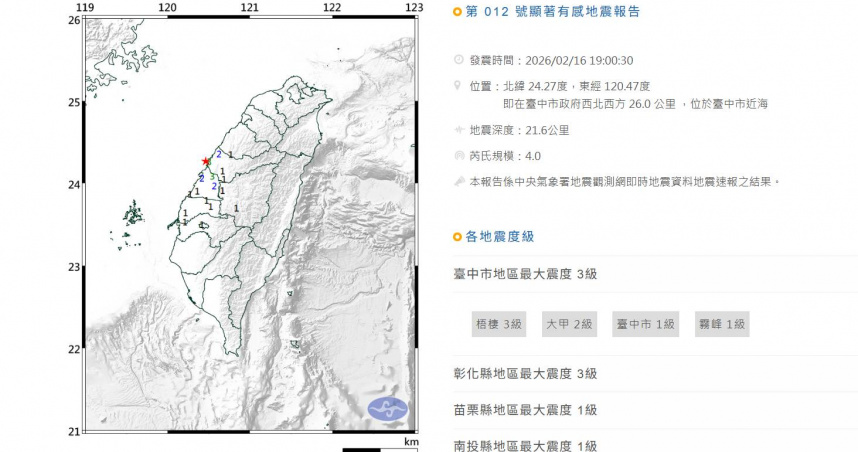Select the 霧峰 1級 station tag

(722, 323)
